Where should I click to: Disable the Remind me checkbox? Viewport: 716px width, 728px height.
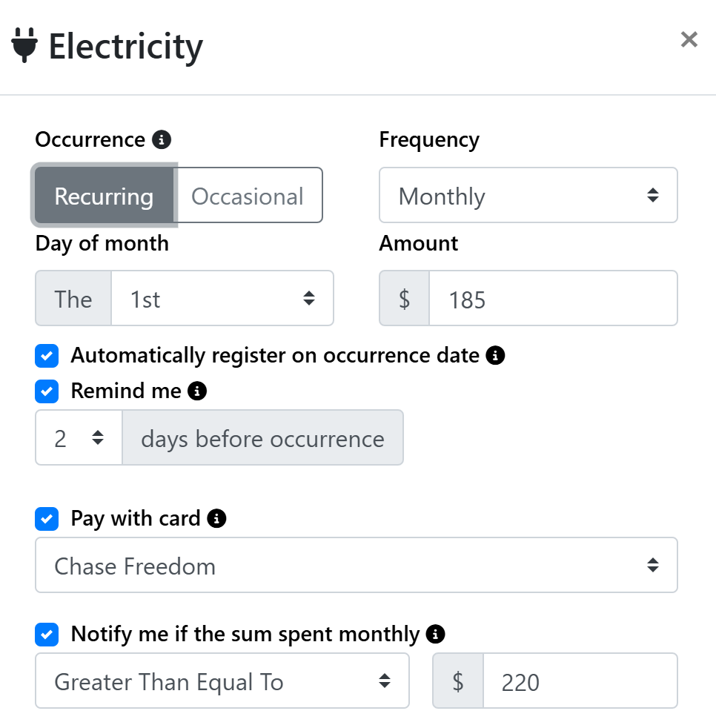47,391
